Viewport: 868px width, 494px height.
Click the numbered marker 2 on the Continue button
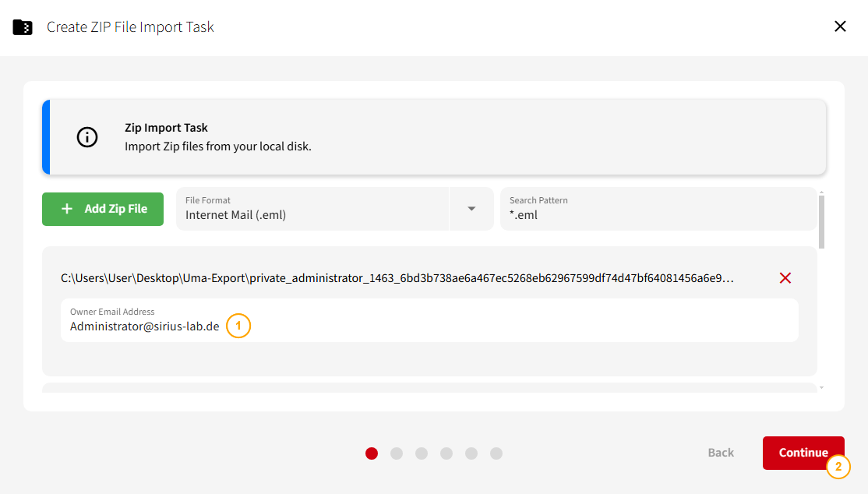pyautogui.click(x=838, y=467)
